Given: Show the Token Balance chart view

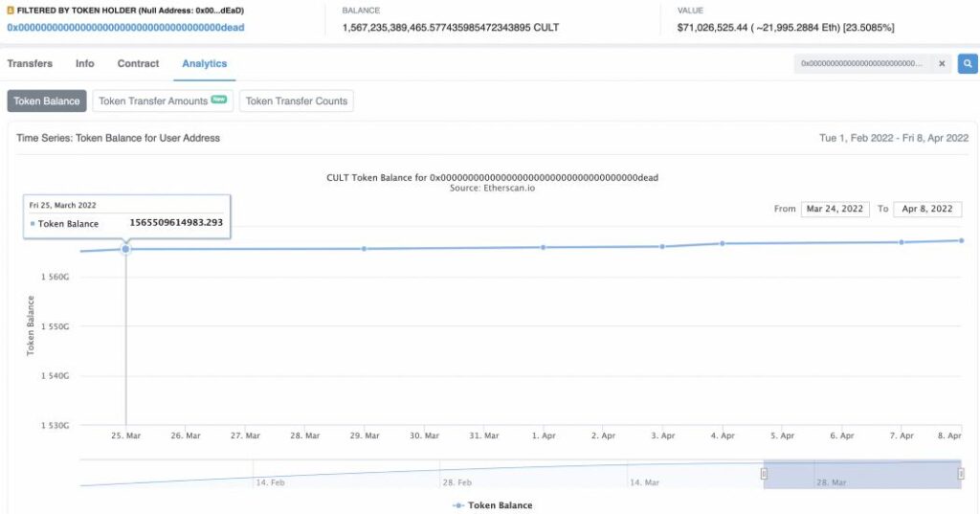Looking at the screenshot, I should [47, 101].
